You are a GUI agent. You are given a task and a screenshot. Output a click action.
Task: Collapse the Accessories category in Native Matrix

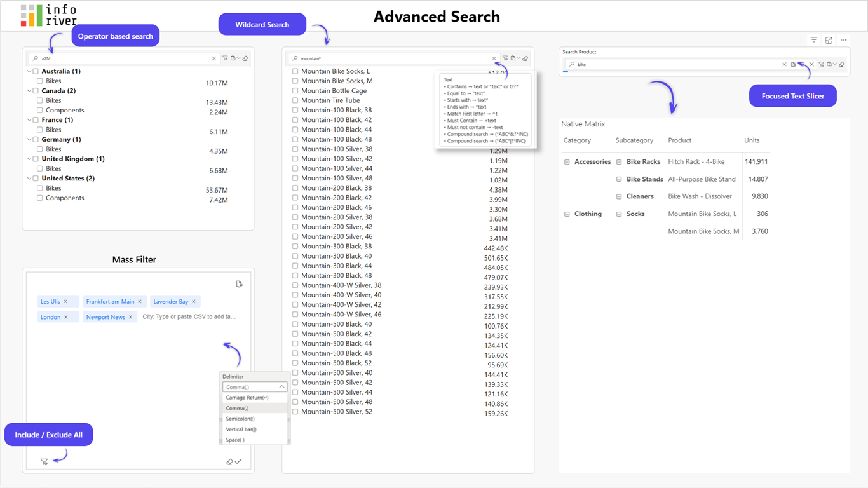coord(567,162)
